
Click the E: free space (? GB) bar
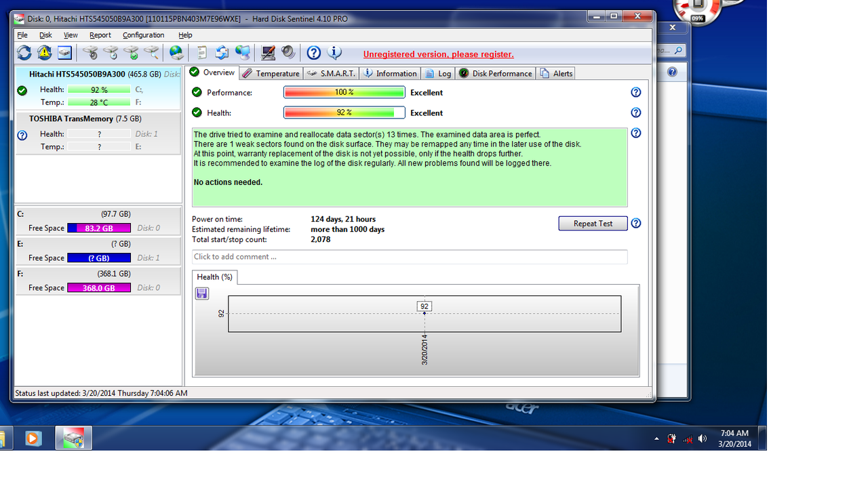point(99,258)
